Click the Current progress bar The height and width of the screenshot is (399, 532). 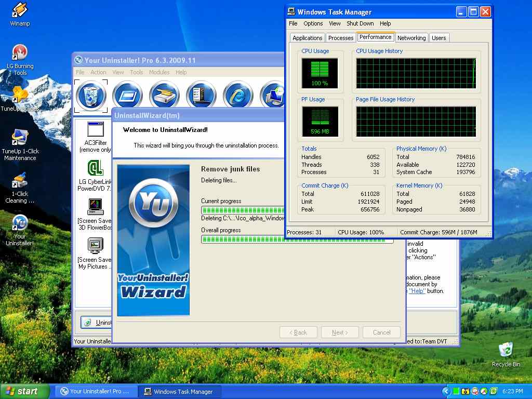(x=243, y=210)
